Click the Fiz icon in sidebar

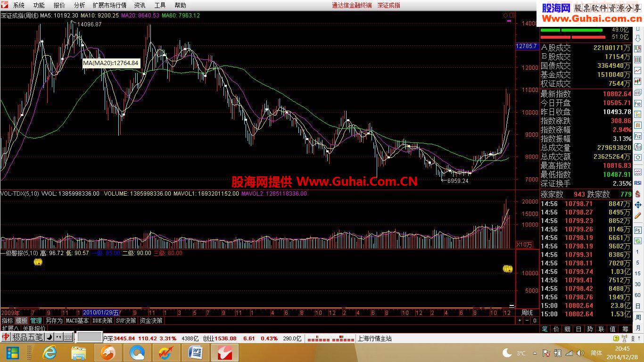click(638, 135)
